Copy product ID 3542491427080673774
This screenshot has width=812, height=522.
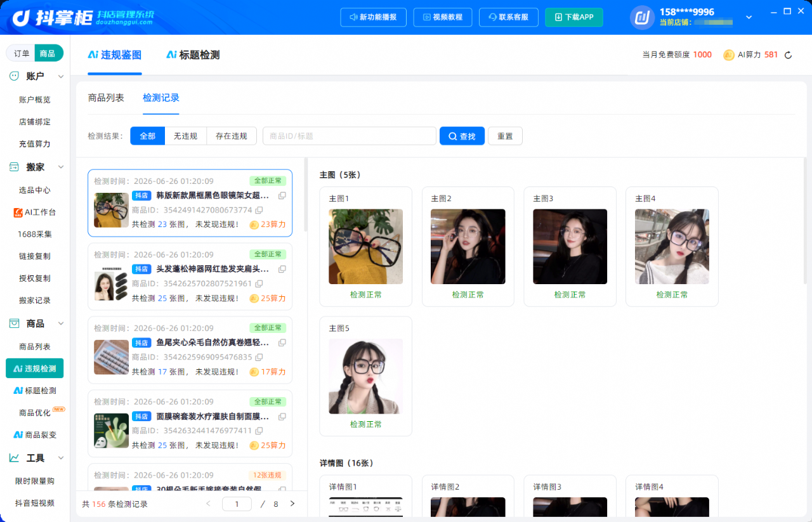point(259,210)
